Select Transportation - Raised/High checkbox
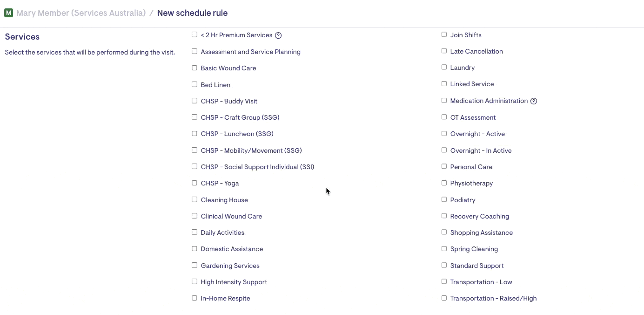 (x=444, y=298)
